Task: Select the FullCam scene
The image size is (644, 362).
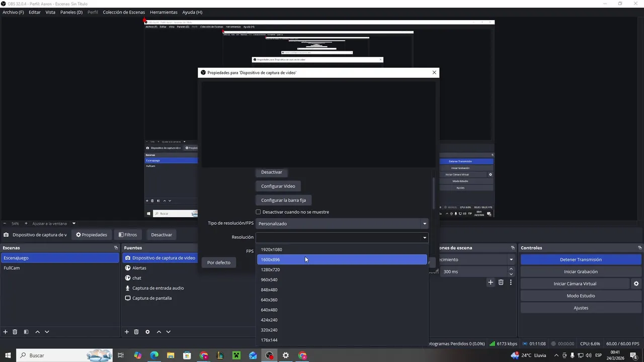Action: coord(60,268)
